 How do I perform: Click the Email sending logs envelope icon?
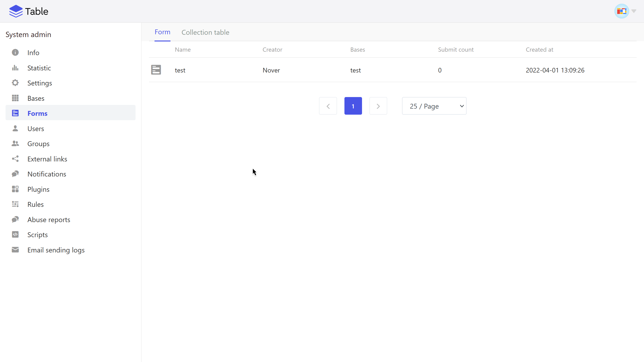15,250
